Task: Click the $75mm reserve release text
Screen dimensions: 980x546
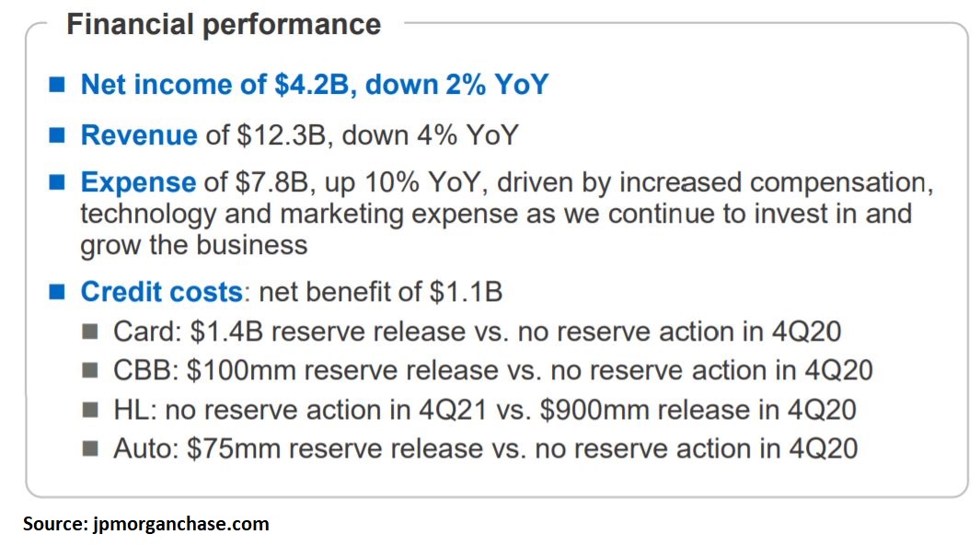Action: tap(334, 449)
